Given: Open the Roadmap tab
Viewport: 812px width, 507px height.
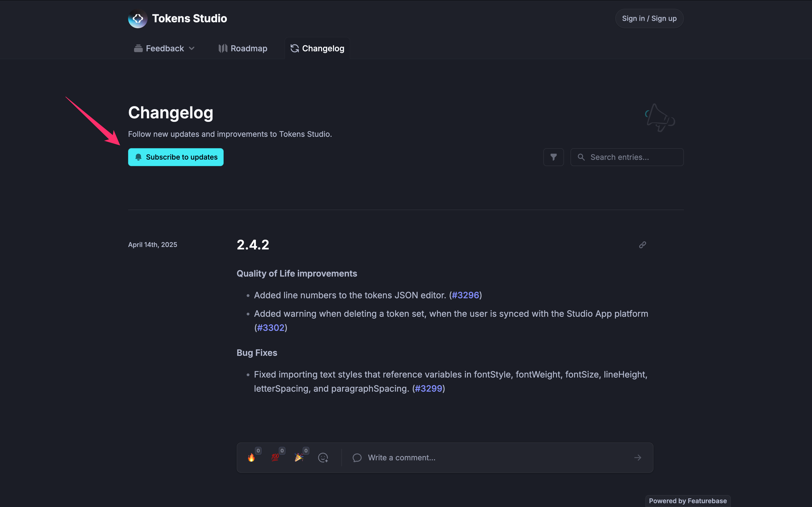Looking at the screenshot, I should pyautogui.click(x=243, y=48).
